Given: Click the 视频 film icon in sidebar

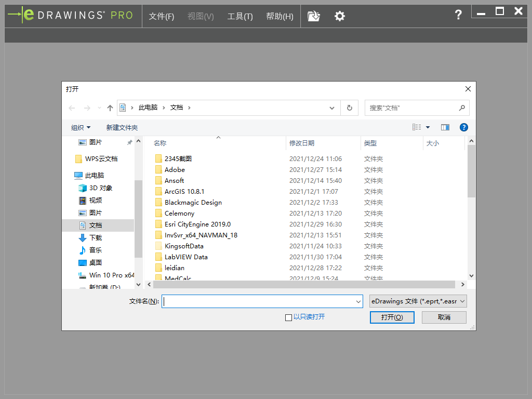Looking at the screenshot, I should coord(83,201).
